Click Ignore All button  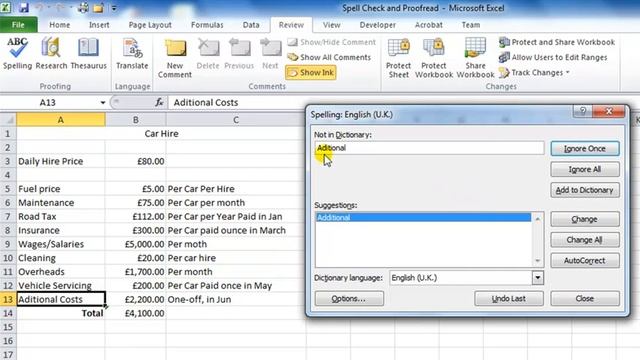(584, 169)
